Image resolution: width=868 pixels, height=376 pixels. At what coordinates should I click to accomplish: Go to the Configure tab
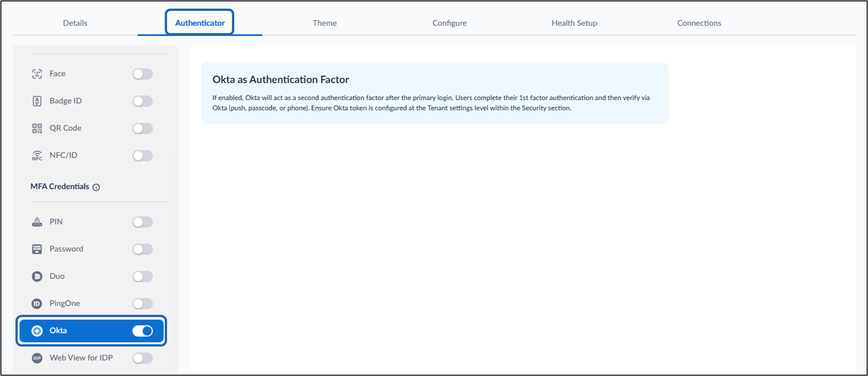coord(449,23)
